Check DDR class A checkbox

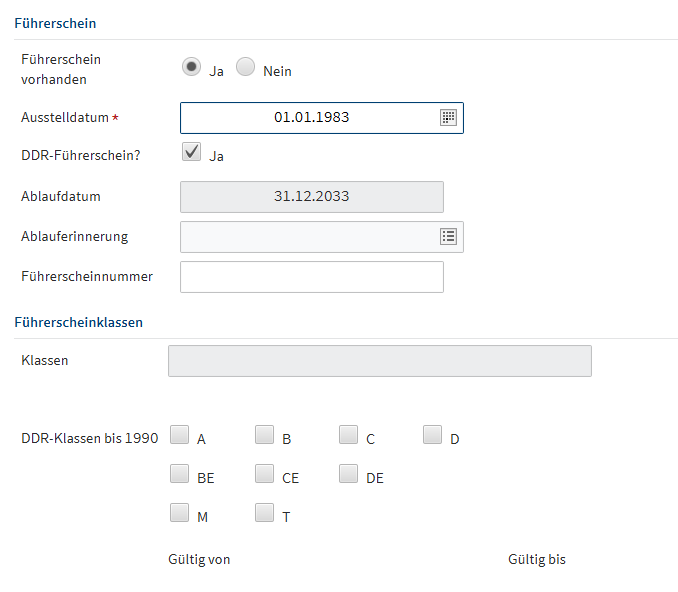click(180, 435)
